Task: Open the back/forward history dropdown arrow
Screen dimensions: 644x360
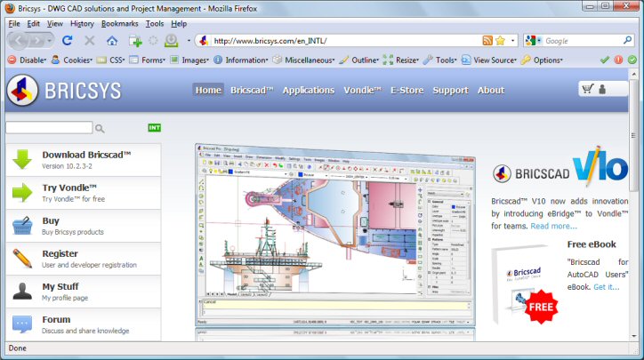Action: pos(49,41)
